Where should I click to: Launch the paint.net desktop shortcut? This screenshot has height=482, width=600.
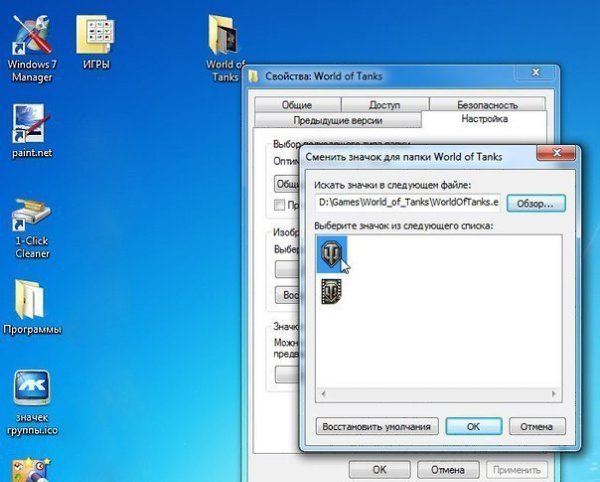32,131
